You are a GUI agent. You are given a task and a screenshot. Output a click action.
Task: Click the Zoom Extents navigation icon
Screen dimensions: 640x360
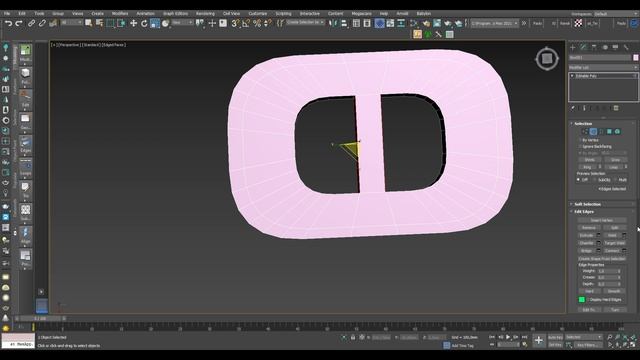click(x=625, y=337)
